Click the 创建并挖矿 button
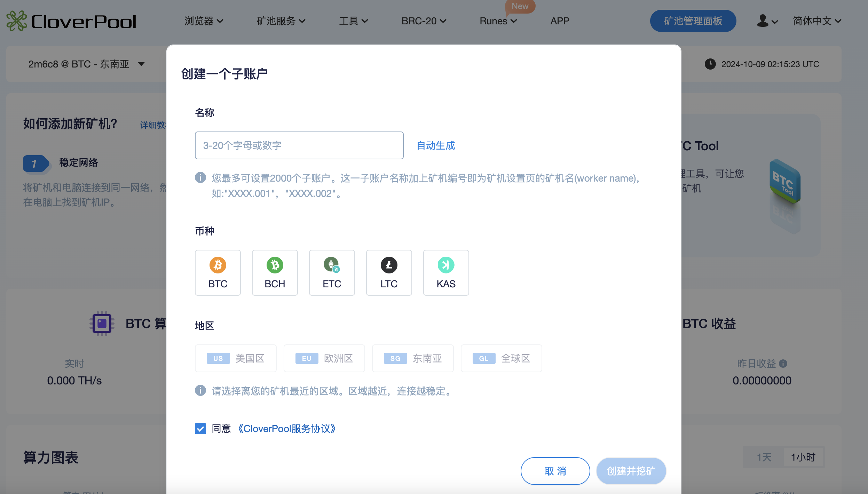 point(631,471)
